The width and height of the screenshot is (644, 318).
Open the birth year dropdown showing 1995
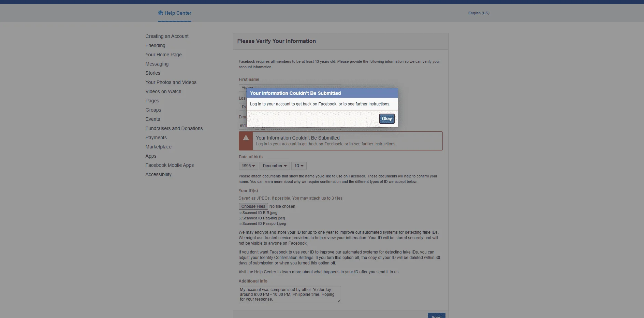248,166
